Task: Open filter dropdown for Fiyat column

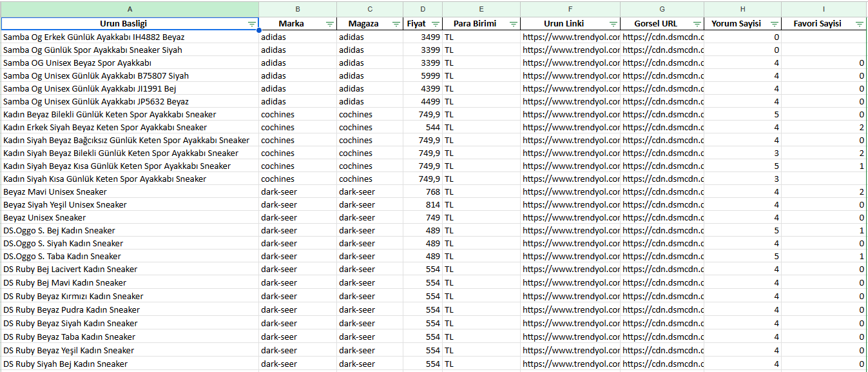Action: [x=436, y=24]
